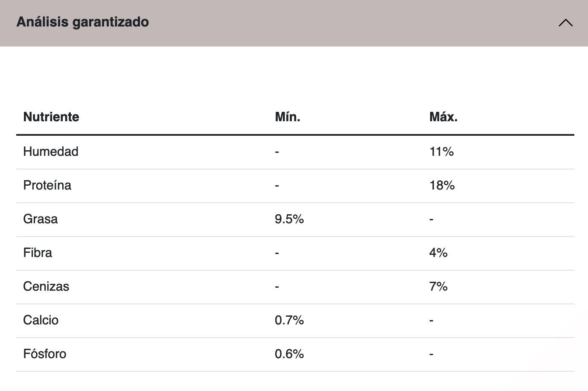Click the Fibra row label

pos(38,253)
